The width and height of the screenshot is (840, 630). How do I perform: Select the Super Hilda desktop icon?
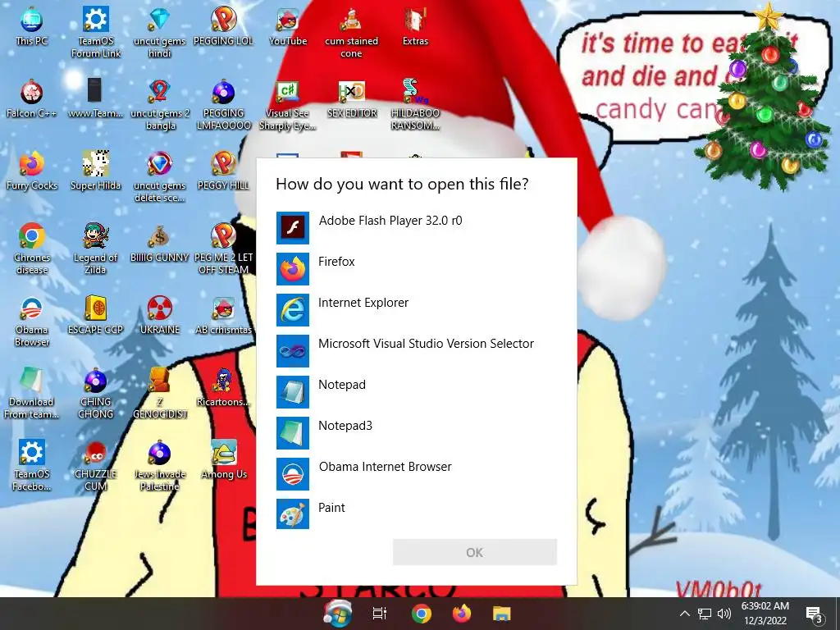point(95,171)
